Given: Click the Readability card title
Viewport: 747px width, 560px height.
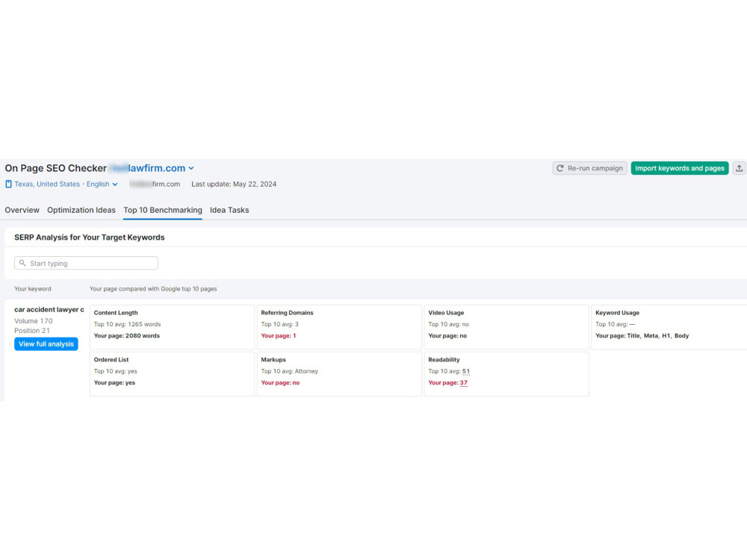Looking at the screenshot, I should coord(444,360).
